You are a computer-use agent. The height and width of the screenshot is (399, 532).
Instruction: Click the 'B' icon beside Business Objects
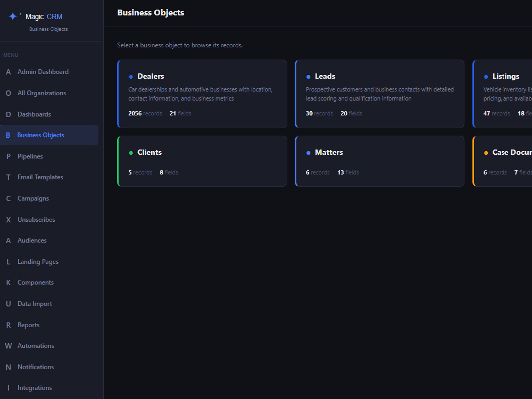click(x=8, y=135)
